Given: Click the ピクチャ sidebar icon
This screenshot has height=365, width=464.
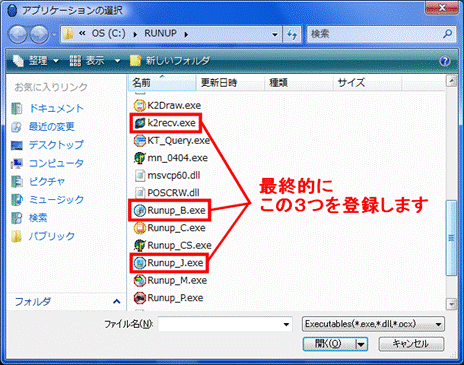Looking at the screenshot, I should [17, 182].
